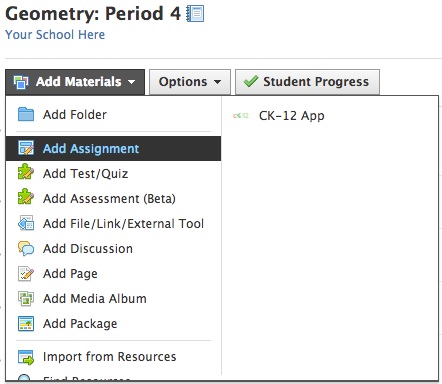Viewport: 442px width, 384px height.
Task: Click the Add Page pencil icon
Action: (x=26, y=273)
